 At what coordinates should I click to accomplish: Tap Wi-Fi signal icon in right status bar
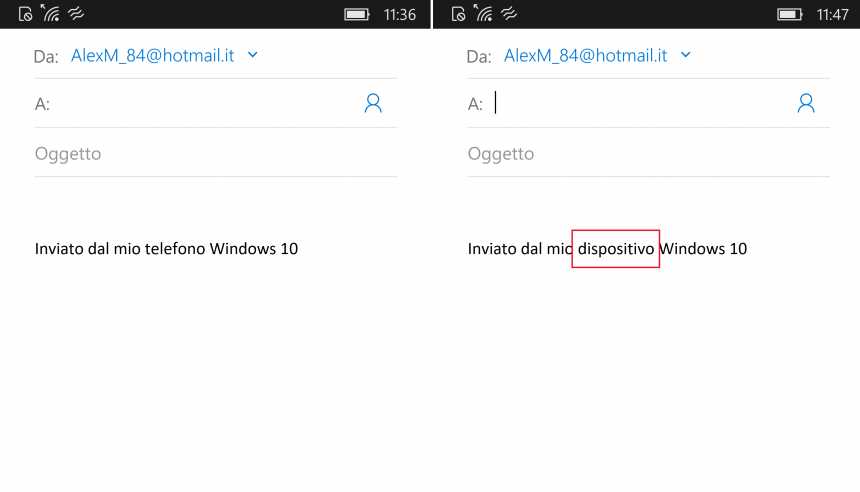coord(483,13)
